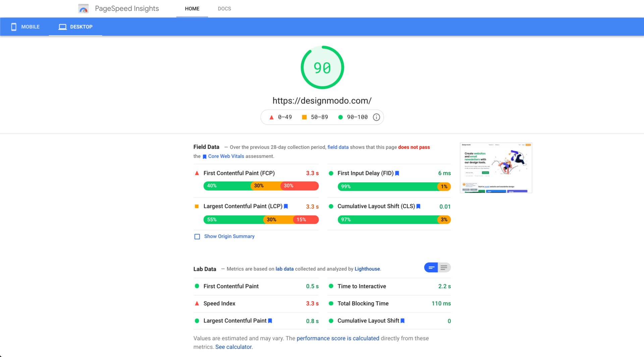Click bookmark icon beside lab Cumulative Layout Shift

402,321
